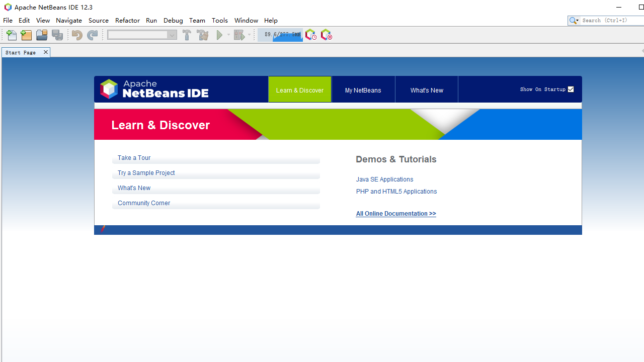
Task: Uncheck the Show On Startup checkbox
Action: click(x=571, y=89)
